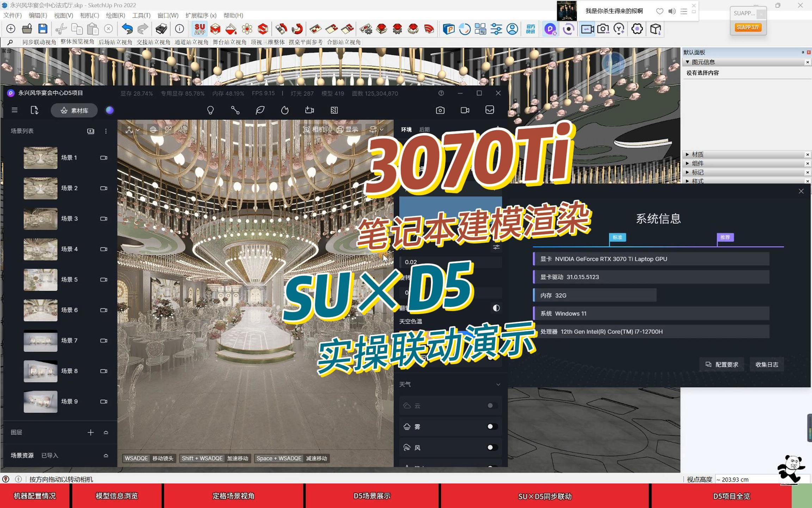The width and height of the screenshot is (812, 508).
Task: Select the Undo arrow in SketchUp toolbar
Action: pyautogui.click(x=127, y=29)
